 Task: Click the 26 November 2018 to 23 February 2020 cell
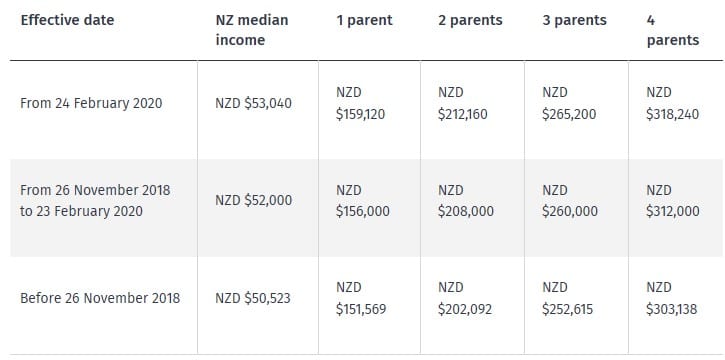(95, 201)
